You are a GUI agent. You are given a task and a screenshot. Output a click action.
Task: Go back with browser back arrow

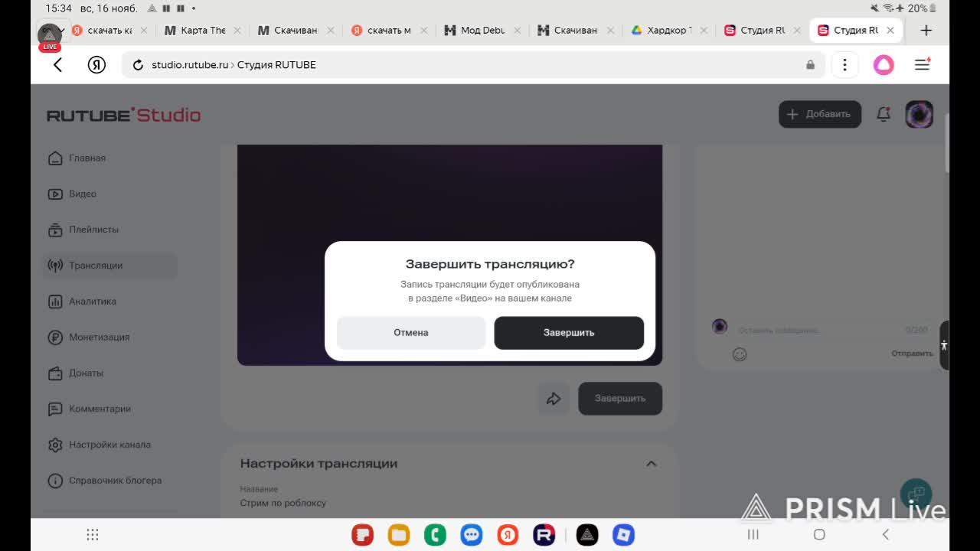58,65
